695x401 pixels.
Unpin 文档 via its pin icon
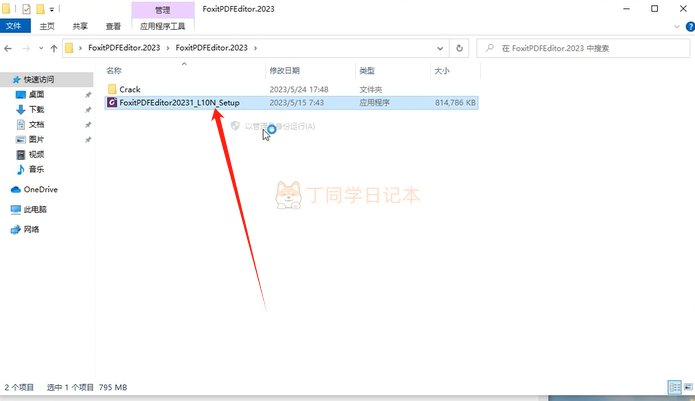point(88,125)
